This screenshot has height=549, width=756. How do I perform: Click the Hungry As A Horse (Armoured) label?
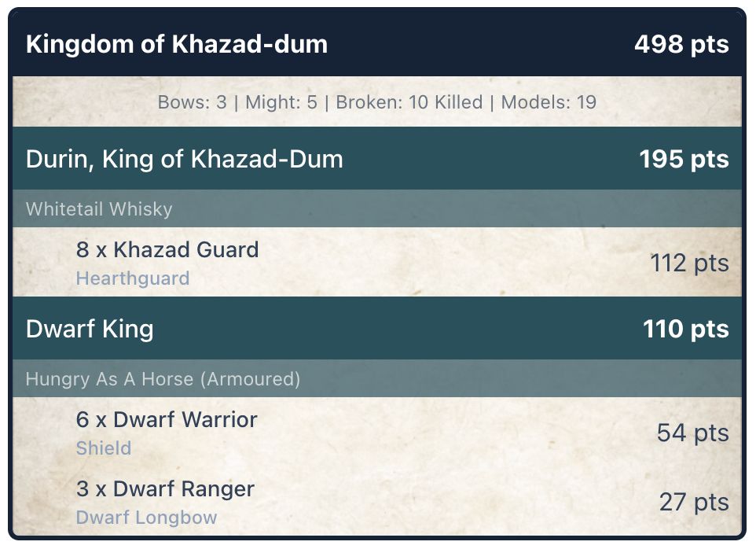pos(163,379)
